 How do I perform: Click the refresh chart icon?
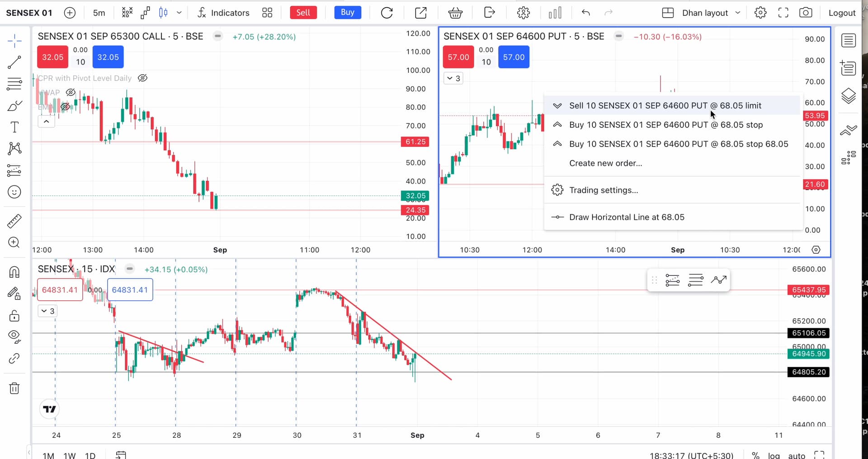(x=387, y=13)
